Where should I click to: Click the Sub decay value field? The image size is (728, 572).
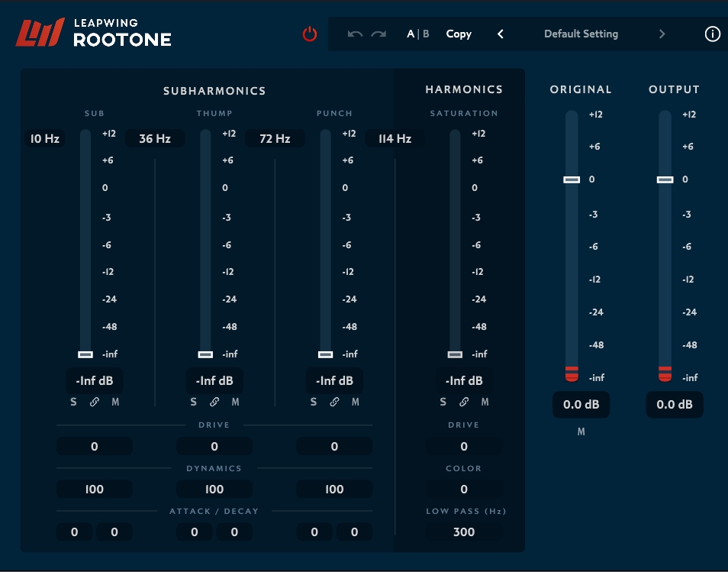point(114,532)
